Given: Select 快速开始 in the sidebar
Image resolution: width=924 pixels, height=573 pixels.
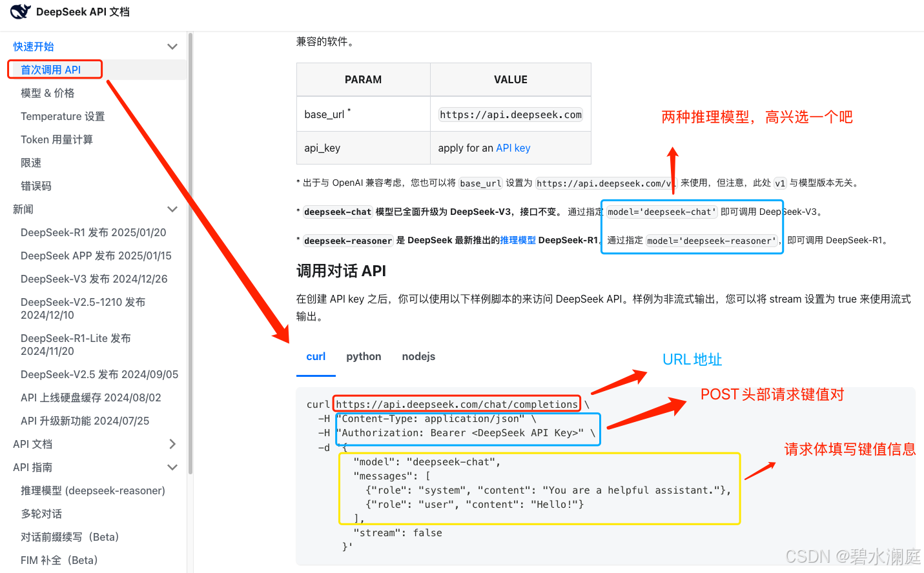Looking at the screenshot, I should 34,46.
